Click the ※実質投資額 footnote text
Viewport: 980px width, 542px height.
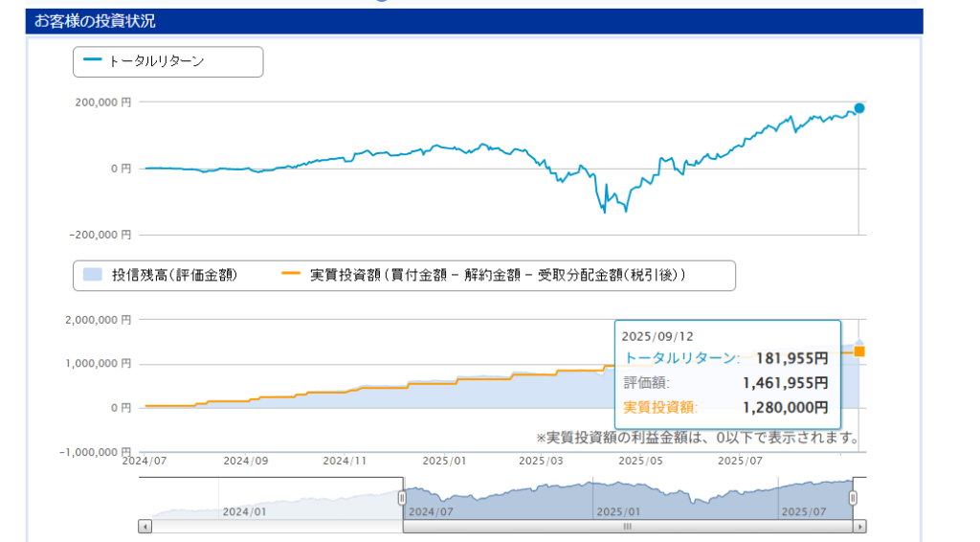point(697,439)
